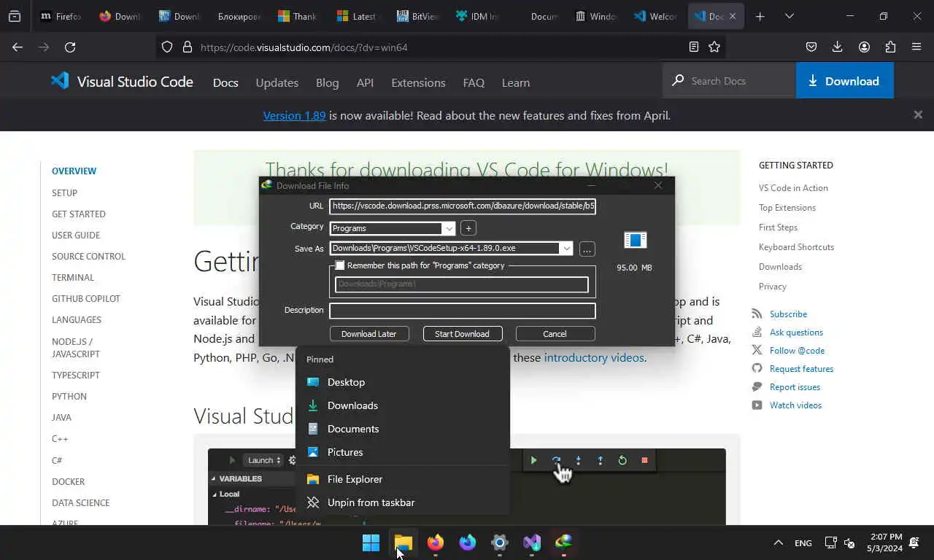This screenshot has height=560, width=934.
Task: Open the Docs nav item
Action: click(x=225, y=82)
